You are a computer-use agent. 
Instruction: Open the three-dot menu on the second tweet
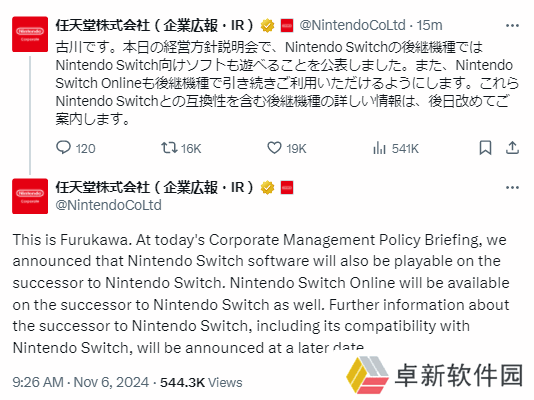click(x=512, y=188)
